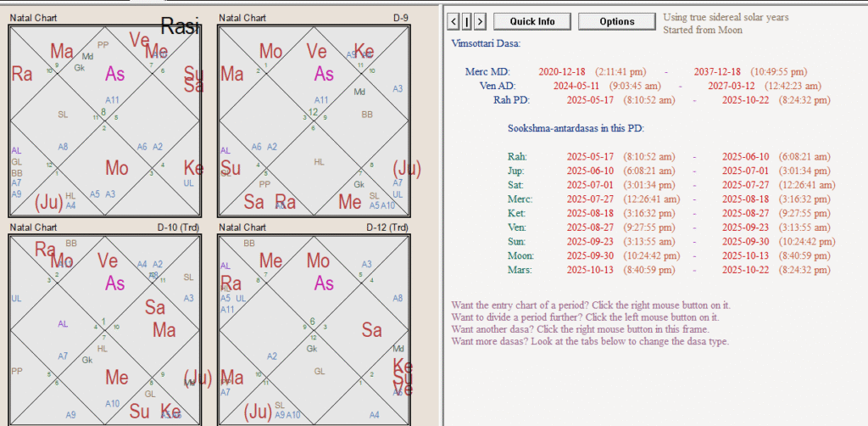Click the previous dasa arrow button

(x=453, y=21)
